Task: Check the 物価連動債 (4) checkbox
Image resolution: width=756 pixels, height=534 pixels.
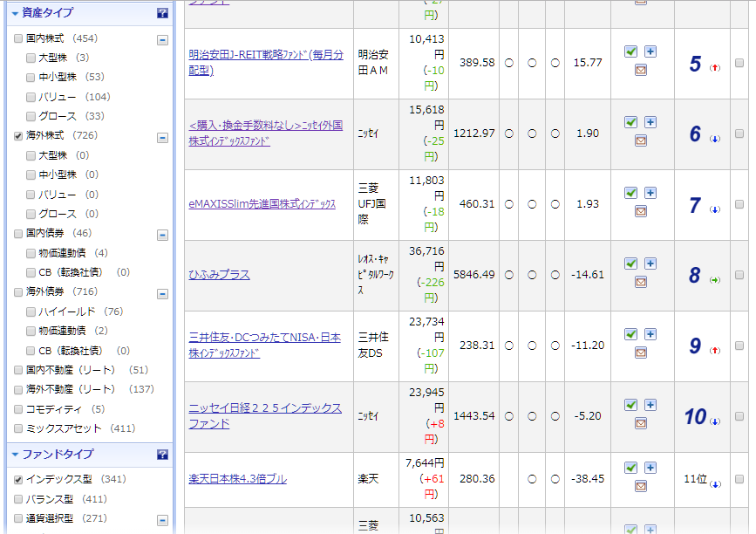Action: coord(31,253)
